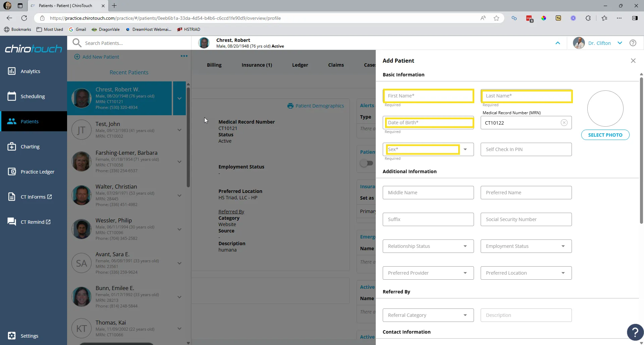Toggle the Patient switch in overview
The width and height of the screenshot is (644, 345).
tap(366, 163)
